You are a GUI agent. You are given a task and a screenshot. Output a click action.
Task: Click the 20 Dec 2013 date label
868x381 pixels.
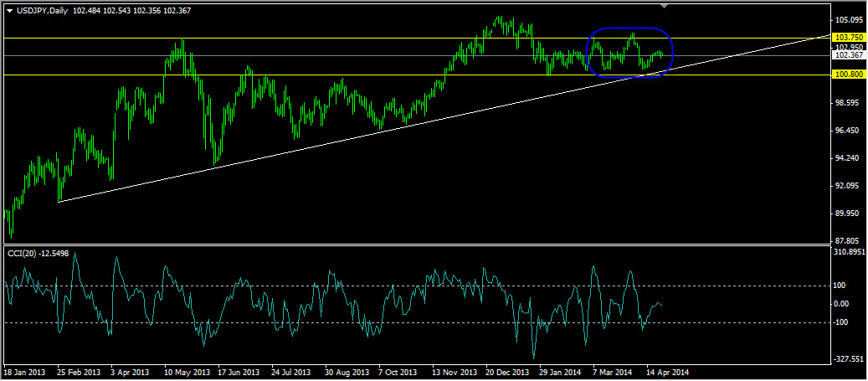coord(507,372)
